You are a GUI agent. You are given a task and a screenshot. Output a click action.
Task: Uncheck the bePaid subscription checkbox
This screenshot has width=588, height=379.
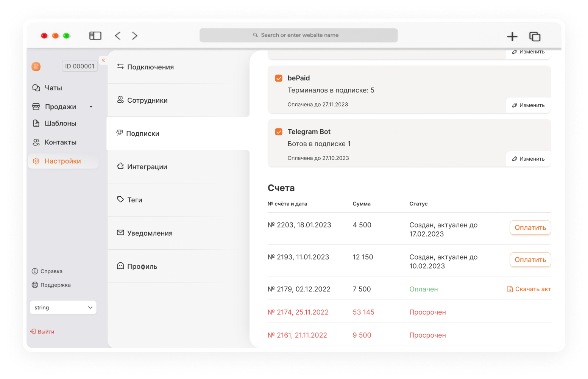pos(279,78)
